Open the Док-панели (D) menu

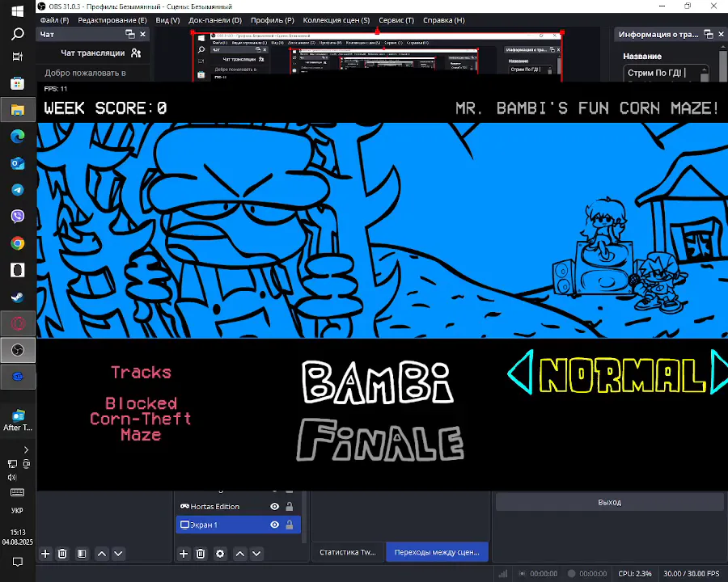[x=215, y=20]
